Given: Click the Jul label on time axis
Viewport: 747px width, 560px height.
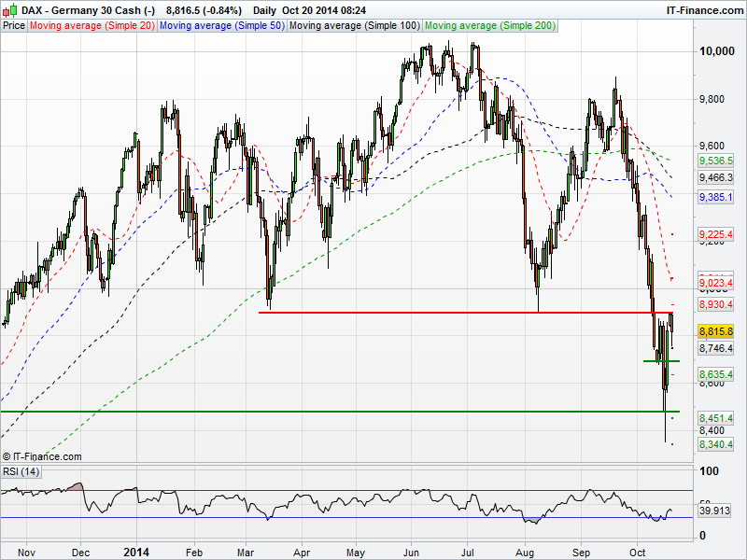Looking at the screenshot, I should pyautogui.click(x=467, y=553).
